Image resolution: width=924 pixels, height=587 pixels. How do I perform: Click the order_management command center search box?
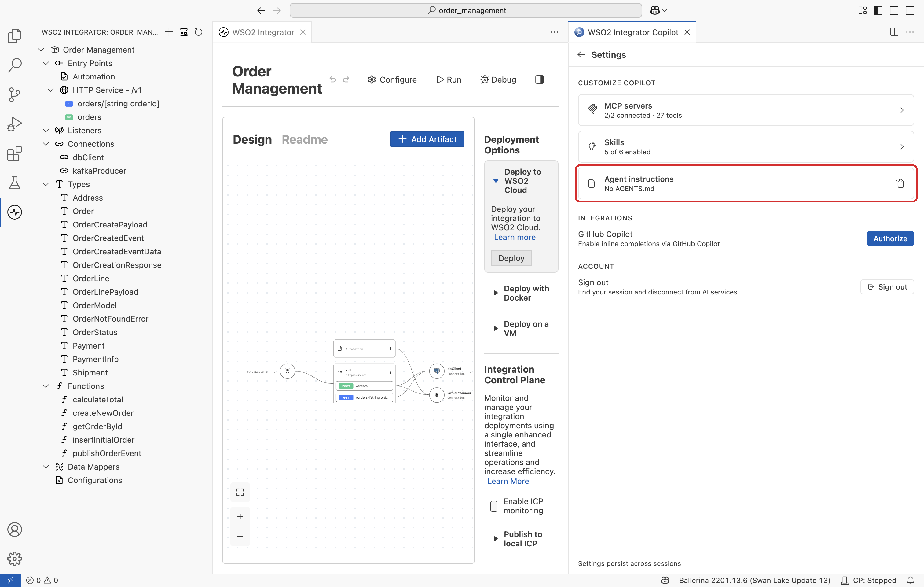pyautogui.click(x=465, y=10)
